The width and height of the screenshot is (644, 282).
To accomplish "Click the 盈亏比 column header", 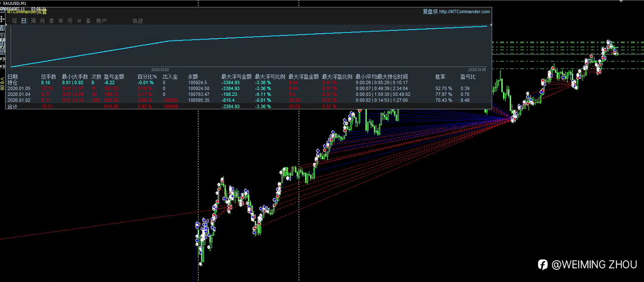I will tap(468, 77).
